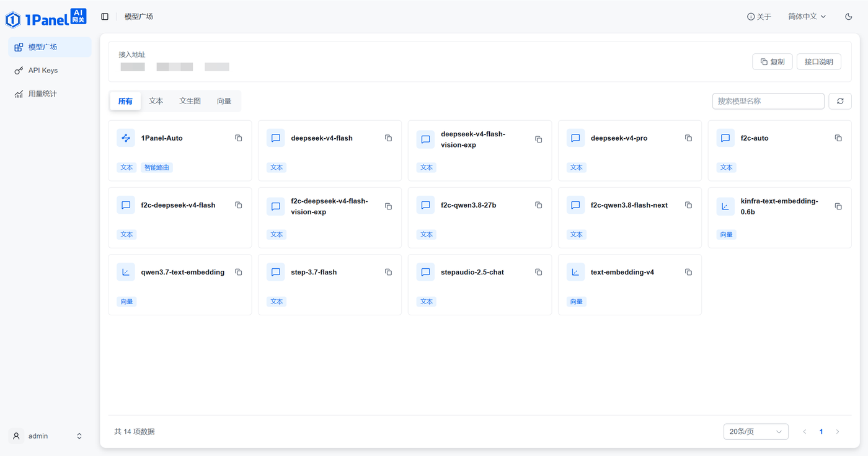
Task: Copy the f2c-auto model name
Action: [x=838, y=138]
